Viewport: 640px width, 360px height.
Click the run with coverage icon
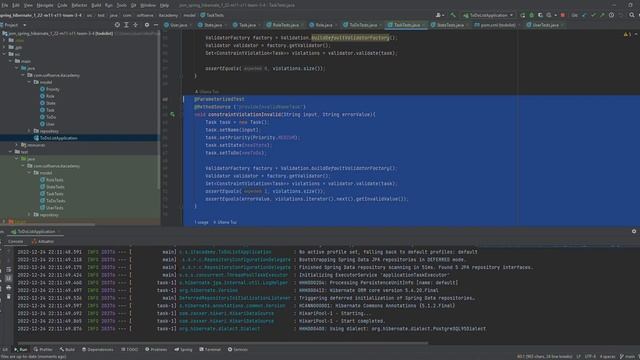[540, 15]
